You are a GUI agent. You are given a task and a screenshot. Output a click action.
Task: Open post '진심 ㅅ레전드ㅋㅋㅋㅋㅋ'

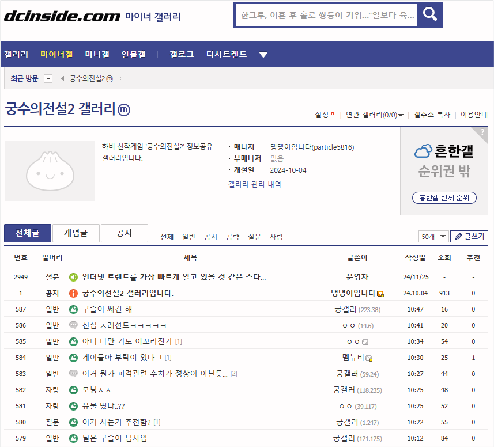[x=124, y=325]
